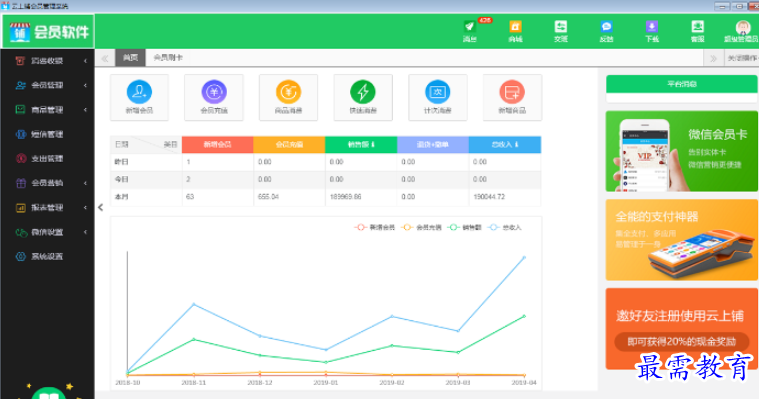Image resolution: width=759 pixels, height=399 pixels.
Task: Open the 邀好友注册使用云上铺 banner
Action: click(682, 329)
